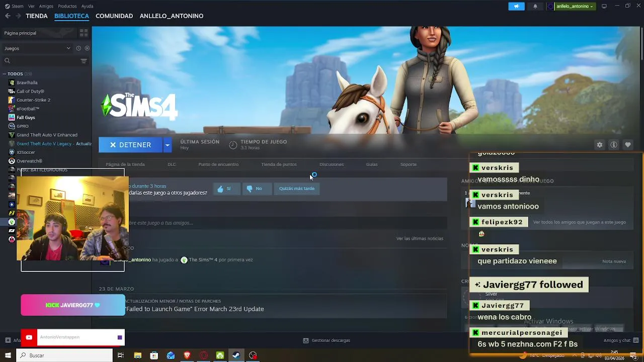Screen dimensions: 644x362
Task: Open Página de la tienda tab
Action: coord(125,164)
